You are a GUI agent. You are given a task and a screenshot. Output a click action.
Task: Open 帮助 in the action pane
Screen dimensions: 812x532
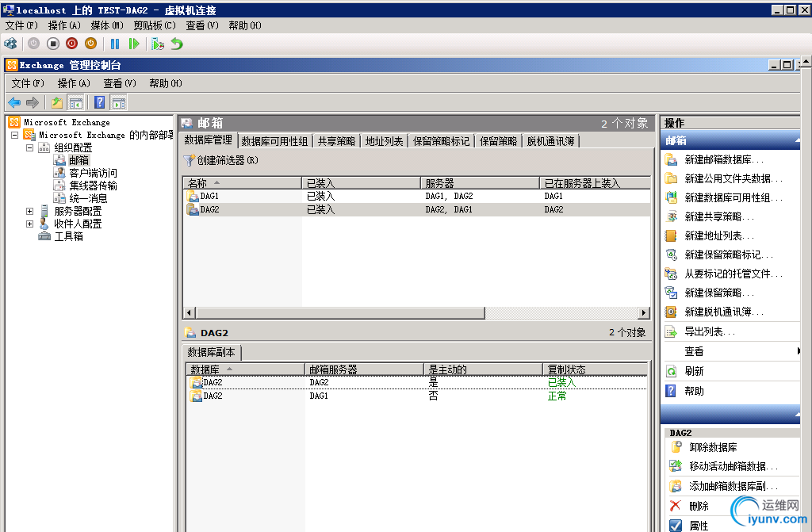[x=694, y=391]
